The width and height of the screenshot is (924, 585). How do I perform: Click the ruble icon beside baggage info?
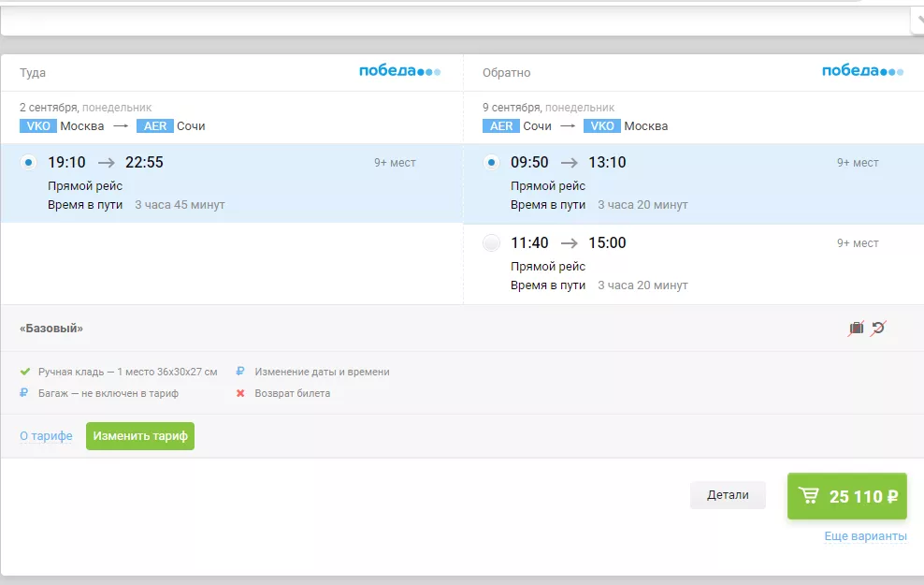[25, 393]
